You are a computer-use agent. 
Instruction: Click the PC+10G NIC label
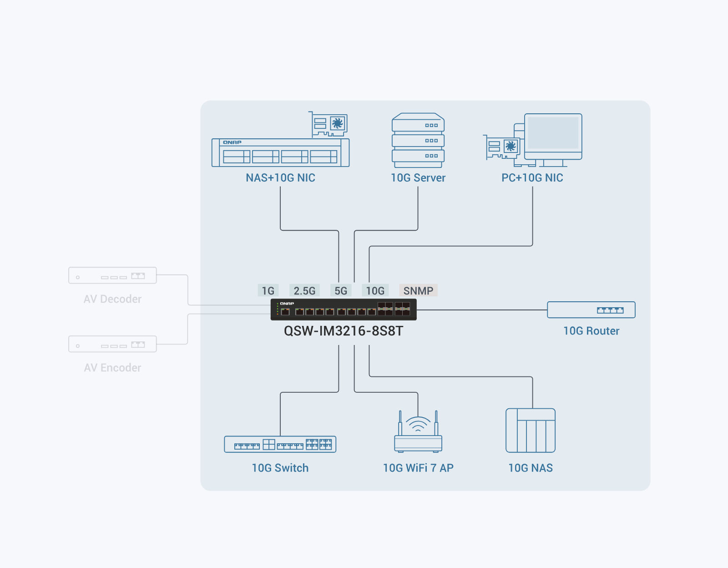(532, 178)
